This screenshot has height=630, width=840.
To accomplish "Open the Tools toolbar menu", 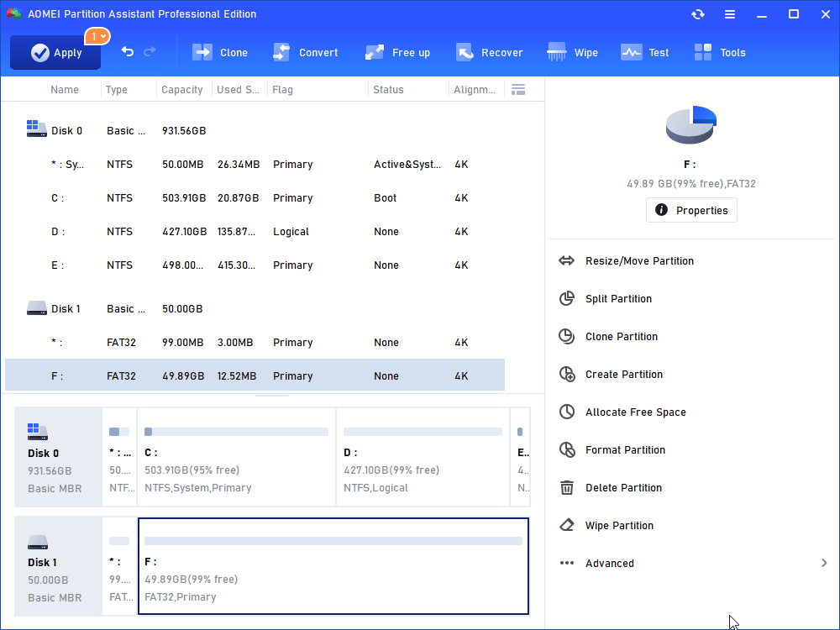I will pos(720,52).
